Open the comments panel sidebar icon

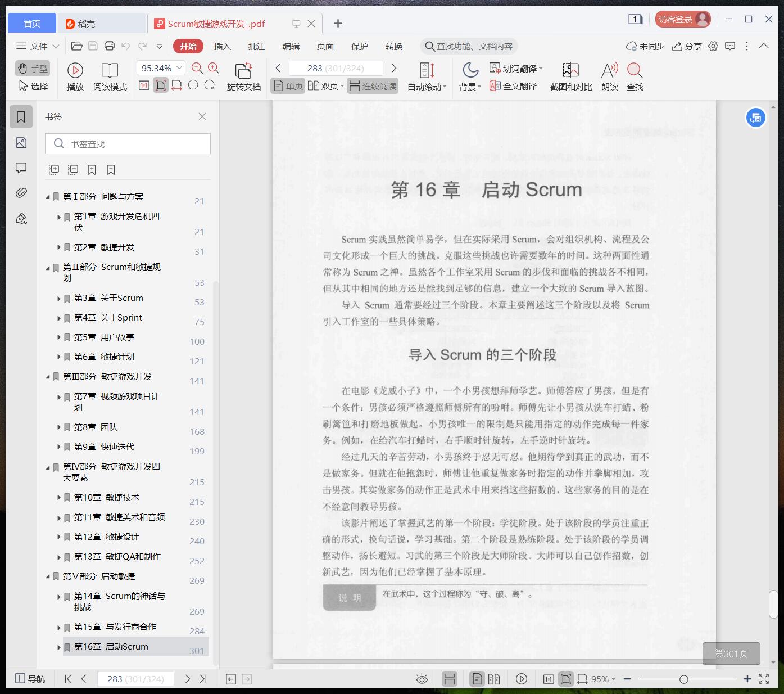tap(21, 168)
